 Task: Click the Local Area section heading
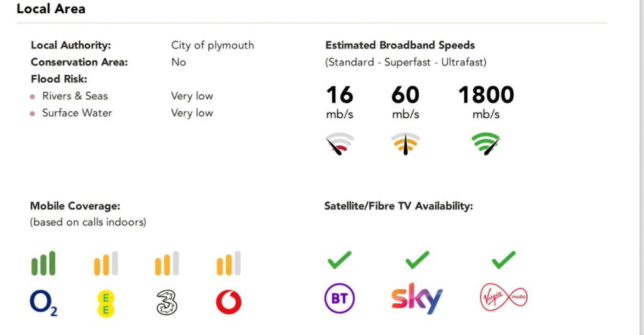click(51, 9)
